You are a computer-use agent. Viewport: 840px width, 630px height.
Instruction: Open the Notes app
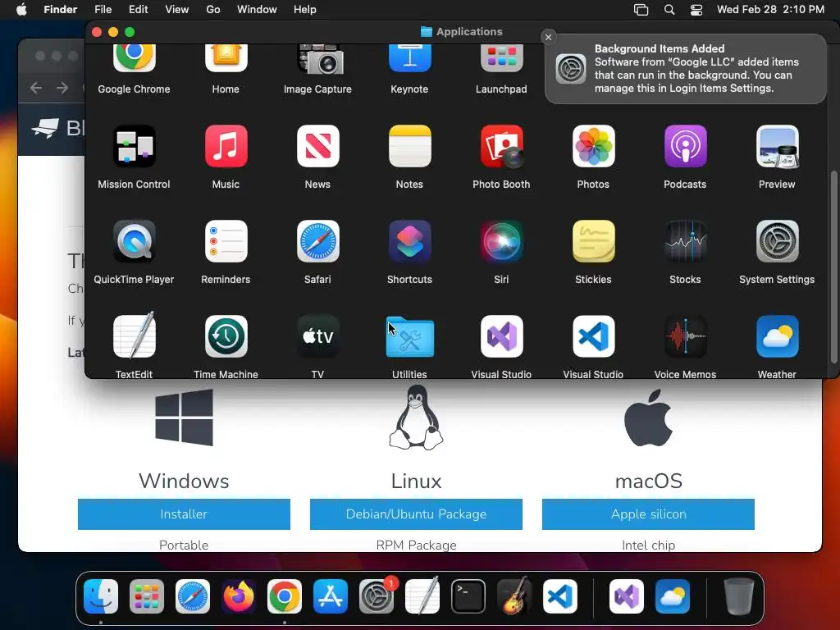click(x=410, y=146)
